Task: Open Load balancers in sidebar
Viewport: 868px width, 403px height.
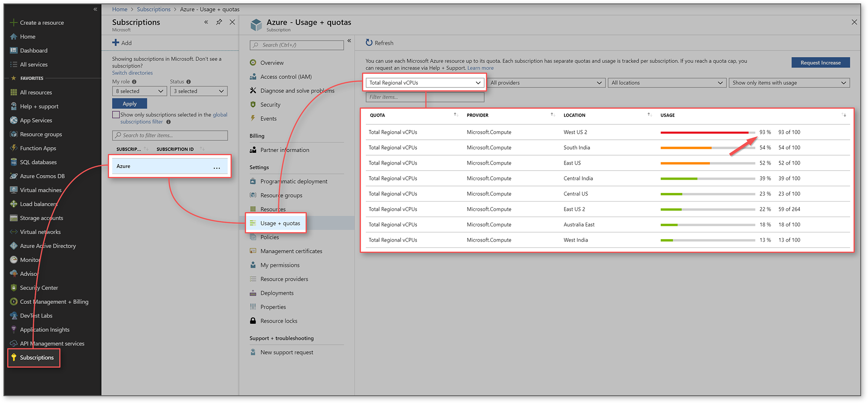Action: [39, 204]
